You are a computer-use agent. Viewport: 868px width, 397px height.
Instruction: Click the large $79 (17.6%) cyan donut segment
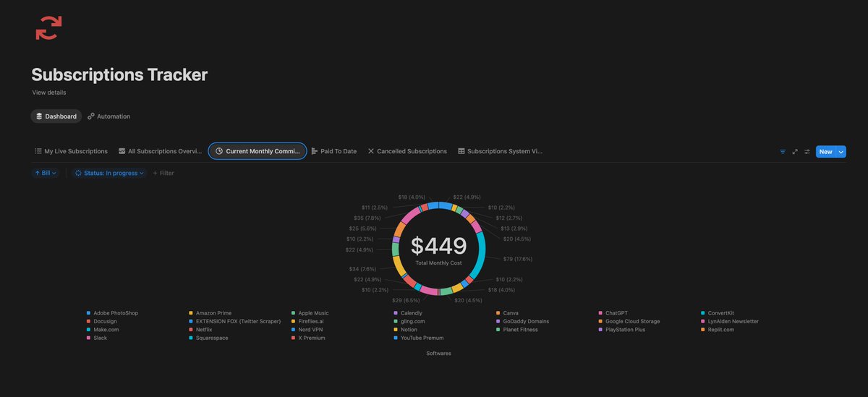click(x=480, y=256)
